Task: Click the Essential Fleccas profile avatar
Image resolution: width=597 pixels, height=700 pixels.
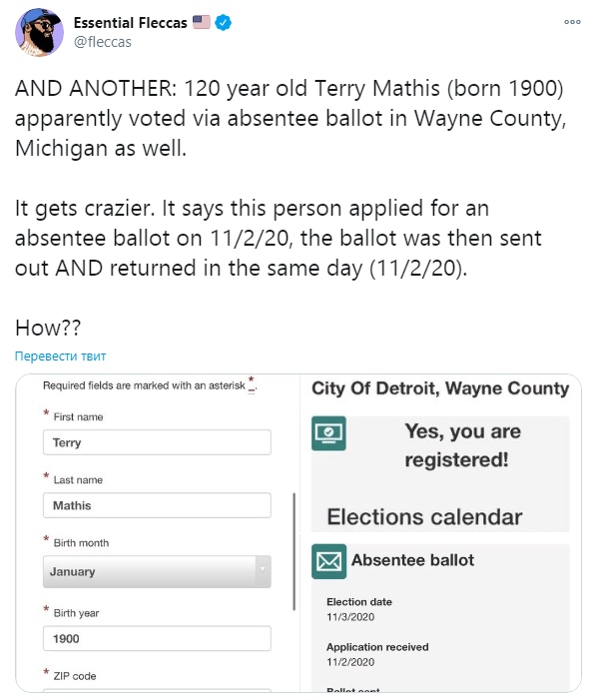Action: [x=39, y=33]
